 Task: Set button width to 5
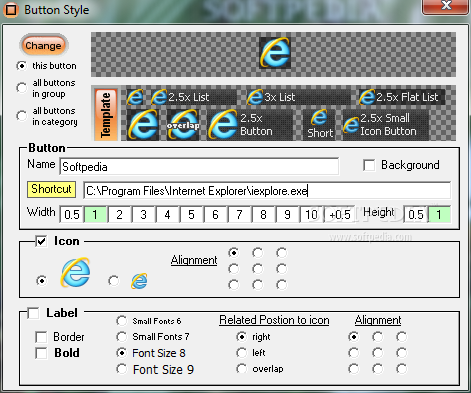(191, 214)
